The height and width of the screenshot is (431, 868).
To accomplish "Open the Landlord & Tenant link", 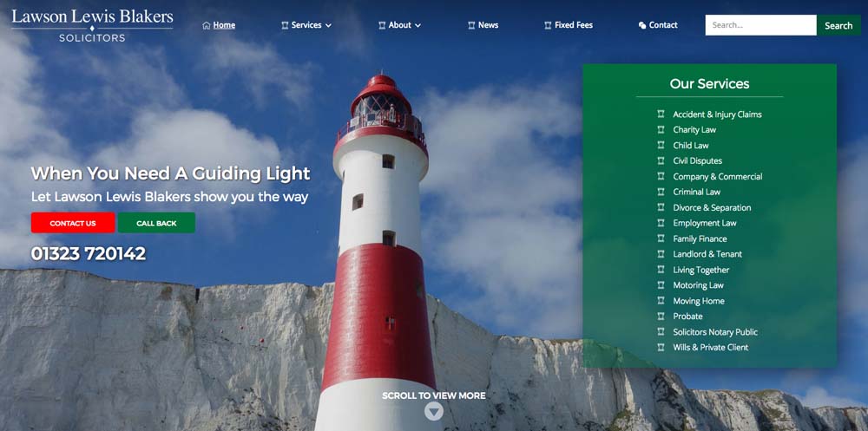I will (x=708, y=254).
